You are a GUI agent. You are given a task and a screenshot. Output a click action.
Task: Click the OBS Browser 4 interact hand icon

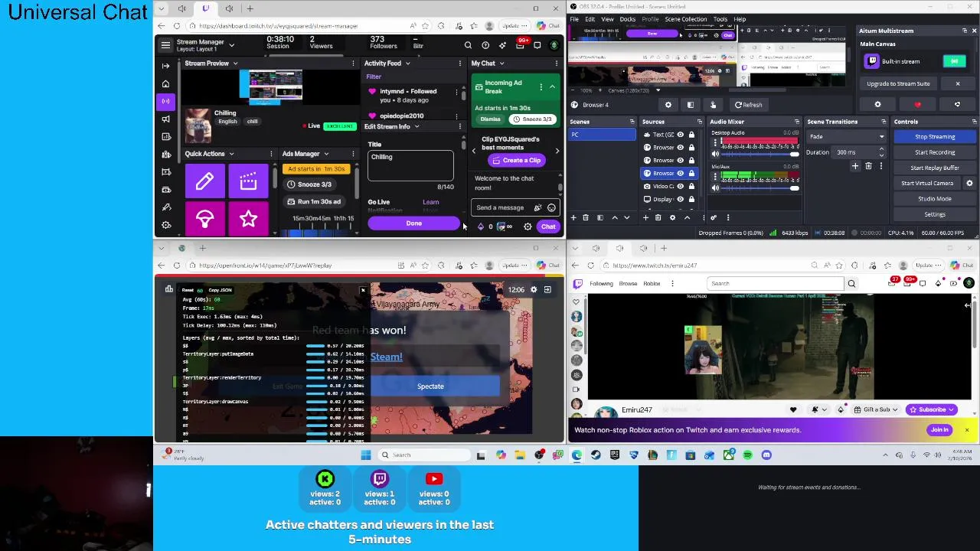(x=713, y=105)
